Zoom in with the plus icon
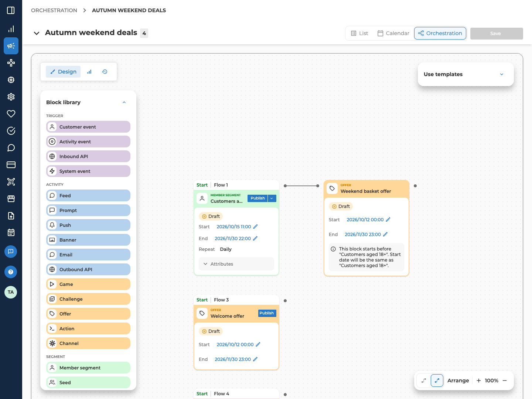This screenshot has height=399, width=532. click(x=479, y=381)
